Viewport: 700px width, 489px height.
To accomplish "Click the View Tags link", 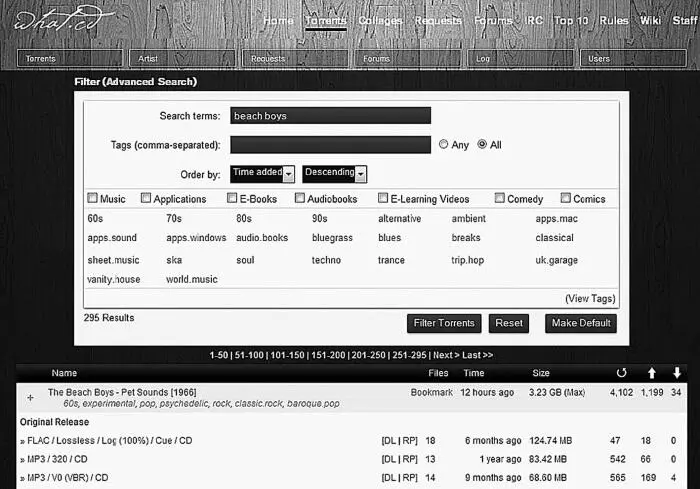I will click(590, 299).
